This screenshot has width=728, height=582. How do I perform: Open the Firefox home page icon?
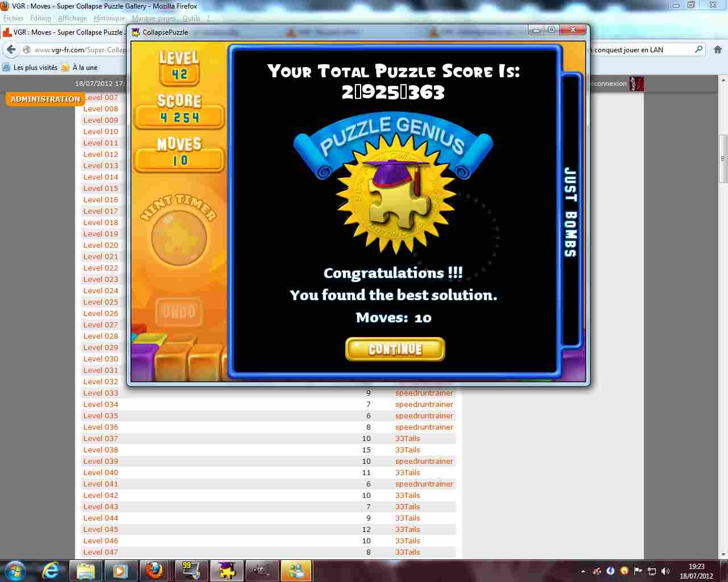click(717, 50)
